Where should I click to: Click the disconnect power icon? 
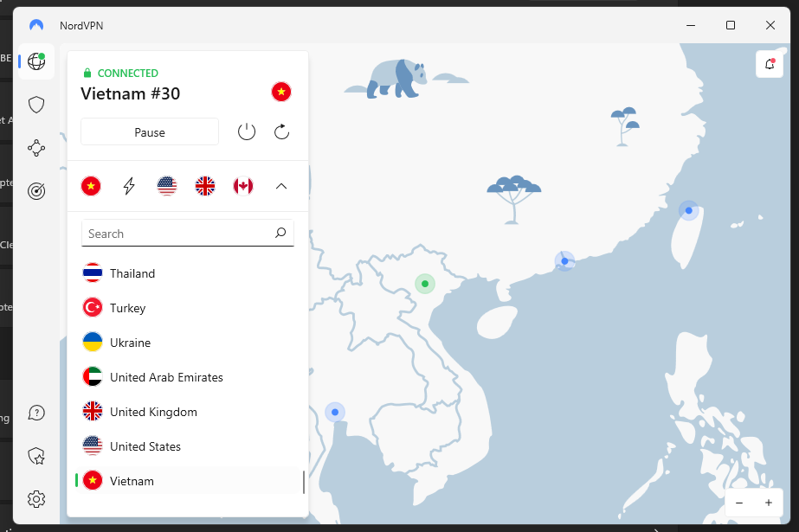(x=247, y=131)
